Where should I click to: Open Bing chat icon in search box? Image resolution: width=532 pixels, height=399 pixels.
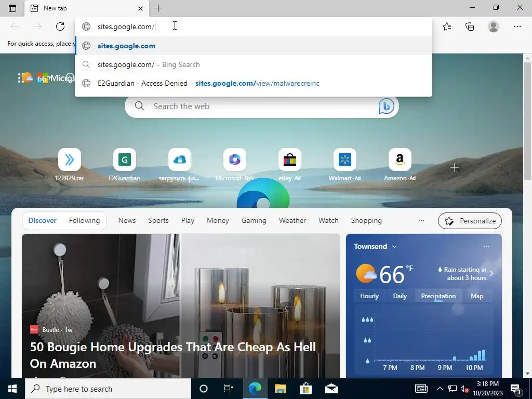[x=386, y=106]
